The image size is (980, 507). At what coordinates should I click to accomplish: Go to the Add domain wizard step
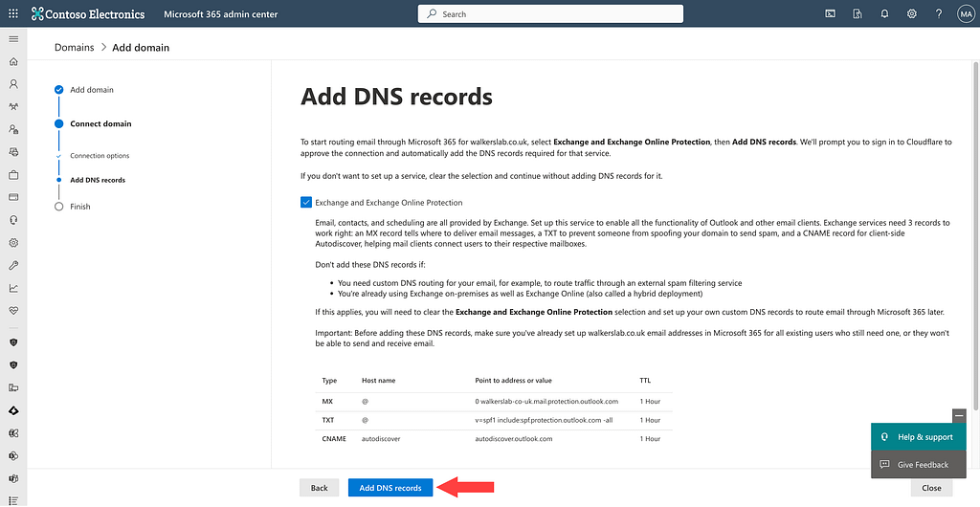(x=91, y=90)
